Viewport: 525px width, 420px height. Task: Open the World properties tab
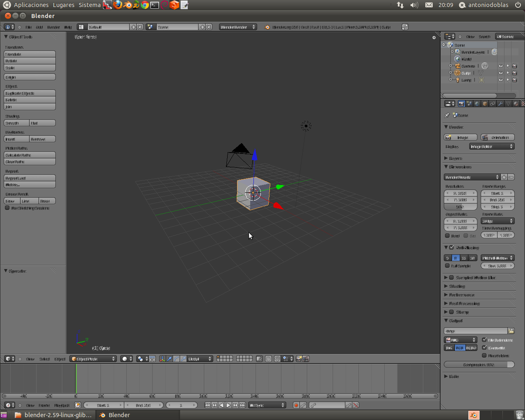pyautogui.click(x=477, y=104)
